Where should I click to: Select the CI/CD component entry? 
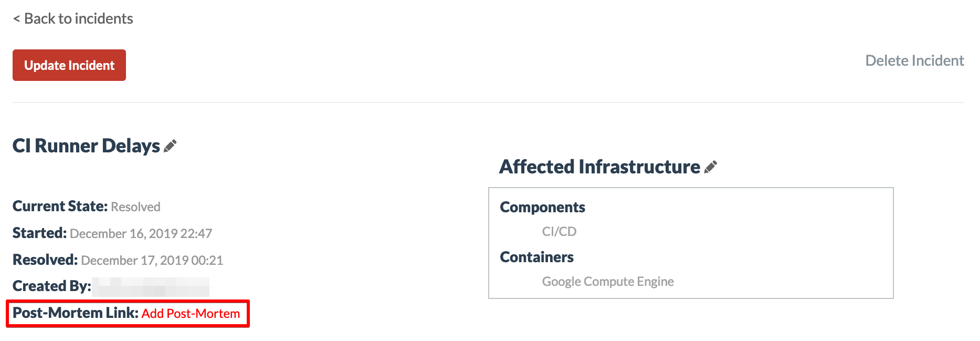coord(559,232)
